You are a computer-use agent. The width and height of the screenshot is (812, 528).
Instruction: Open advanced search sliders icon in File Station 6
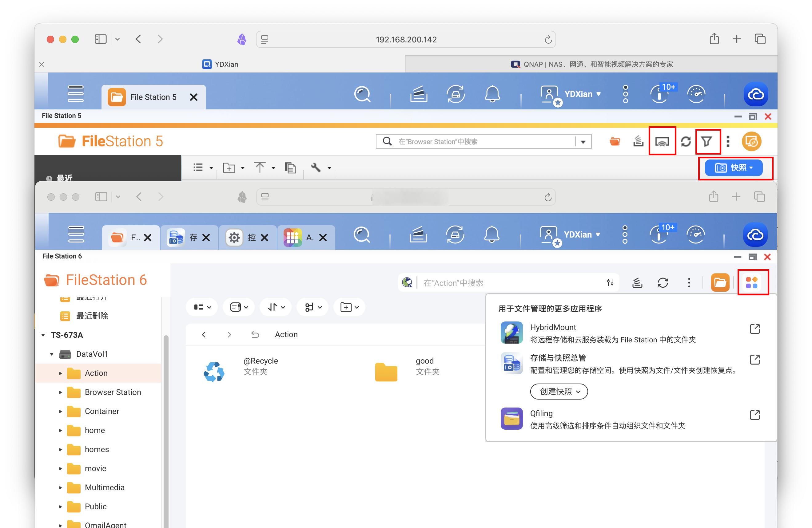[610, 282]
